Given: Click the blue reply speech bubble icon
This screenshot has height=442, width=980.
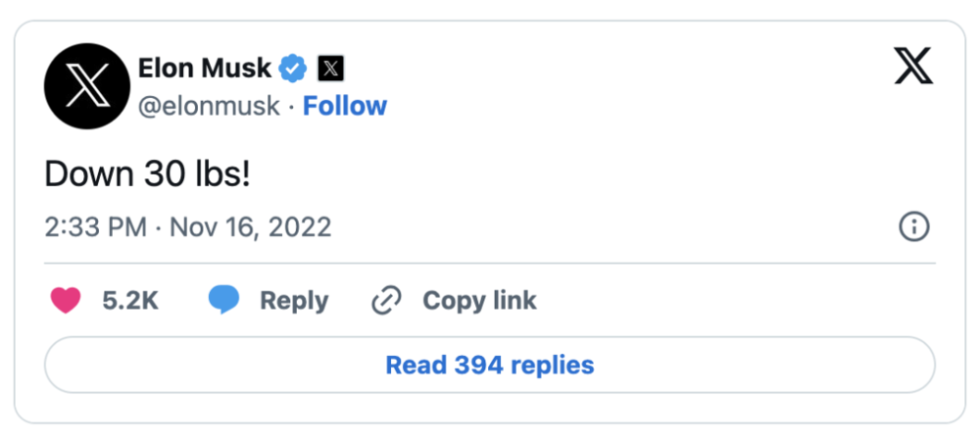Looking at the screenshot, I should pyautogui.click(x=223, y=301).
